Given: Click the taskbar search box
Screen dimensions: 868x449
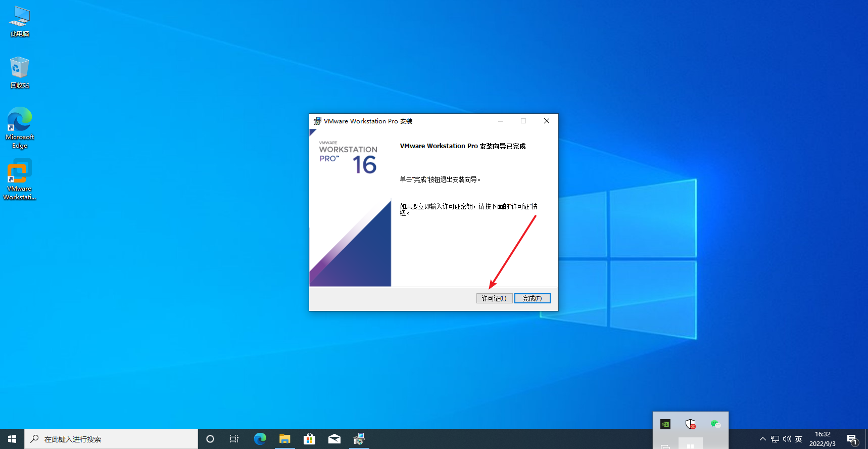Looking at the screenshot, I should click(x=111, y=439).
